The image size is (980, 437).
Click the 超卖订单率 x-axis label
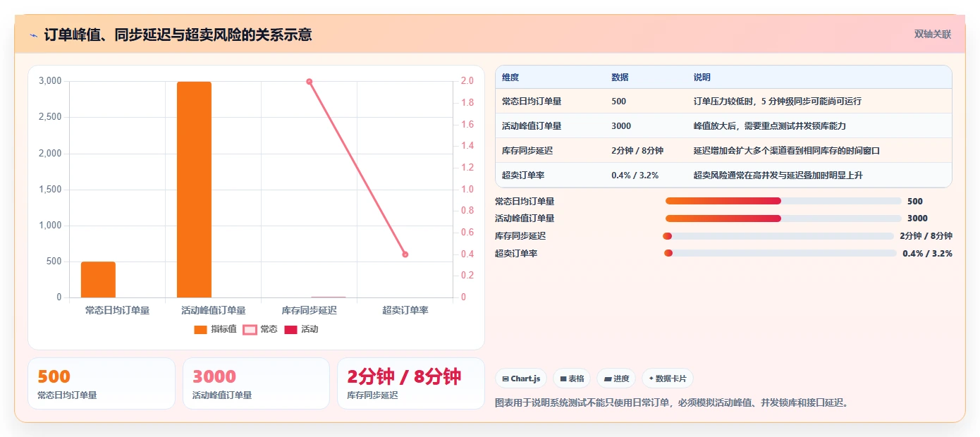(405, 310)
